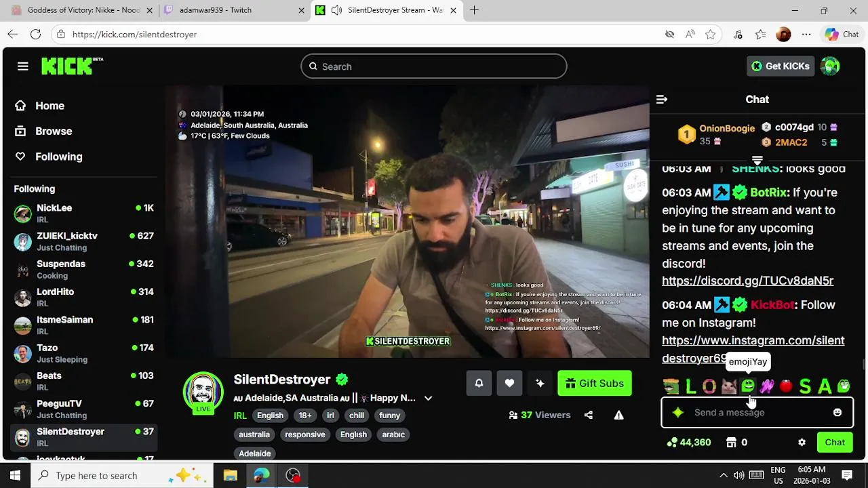Open chat settings gear icon

point(802,443)
